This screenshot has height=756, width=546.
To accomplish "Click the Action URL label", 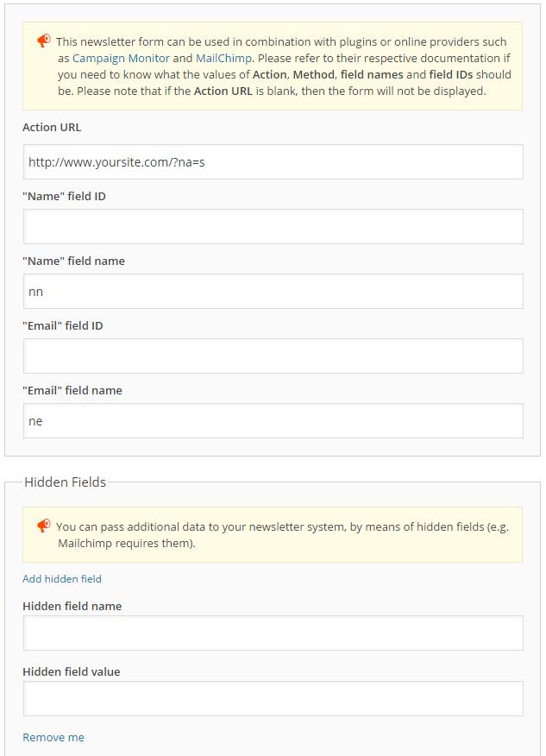I will click(52, 127).
